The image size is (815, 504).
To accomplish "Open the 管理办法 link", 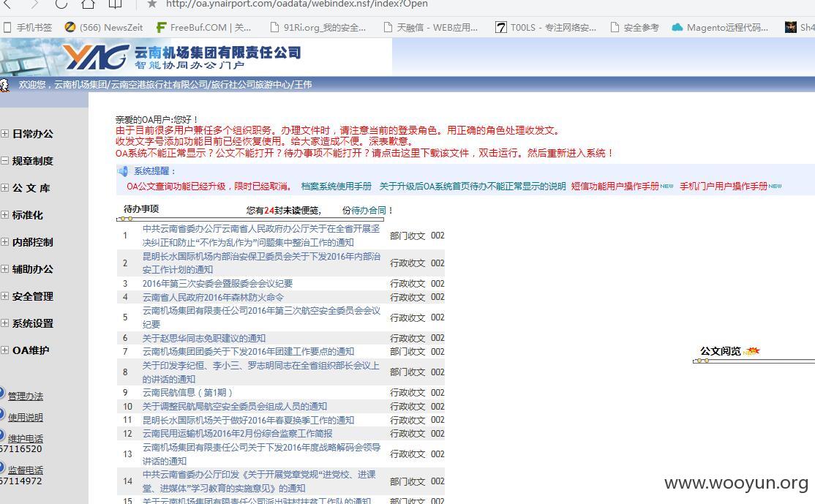I will (x=26, y=396).
